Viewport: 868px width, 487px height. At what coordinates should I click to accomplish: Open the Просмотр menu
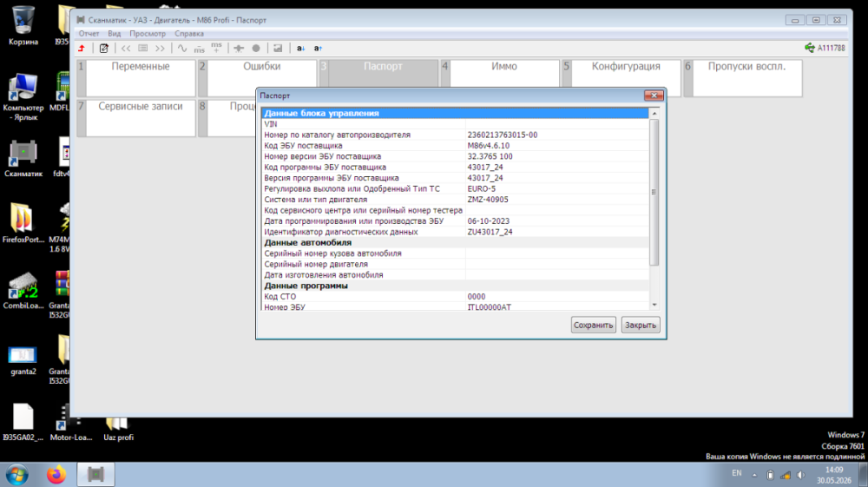pos(148,34)
